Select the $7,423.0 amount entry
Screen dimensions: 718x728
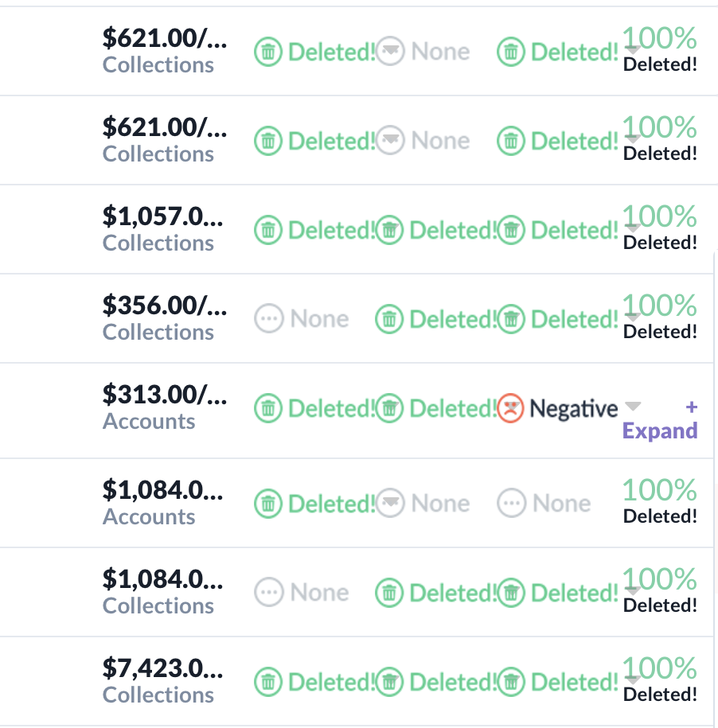click(x=163, y=668)
